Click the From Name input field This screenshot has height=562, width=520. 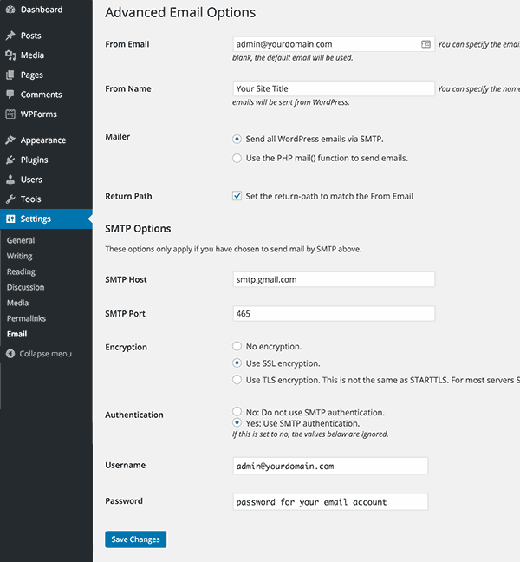point(334,89)
